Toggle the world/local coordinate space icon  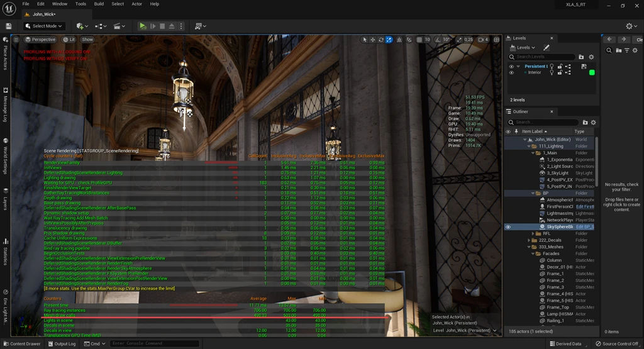point(399,40)
